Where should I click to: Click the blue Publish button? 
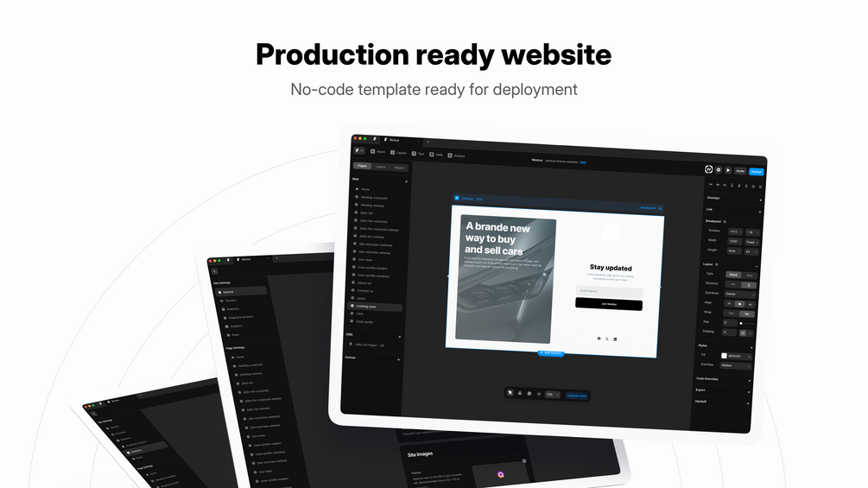coord(757,172)
